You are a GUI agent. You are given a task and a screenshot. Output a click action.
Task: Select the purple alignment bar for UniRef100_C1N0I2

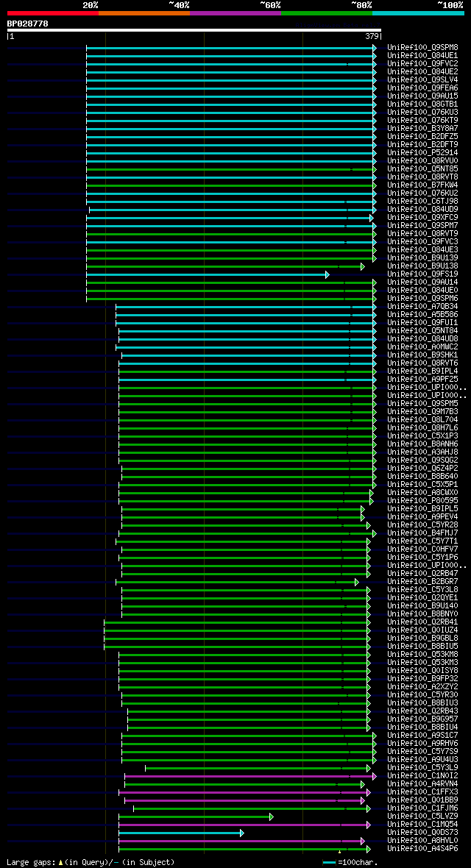click(250, 776)
